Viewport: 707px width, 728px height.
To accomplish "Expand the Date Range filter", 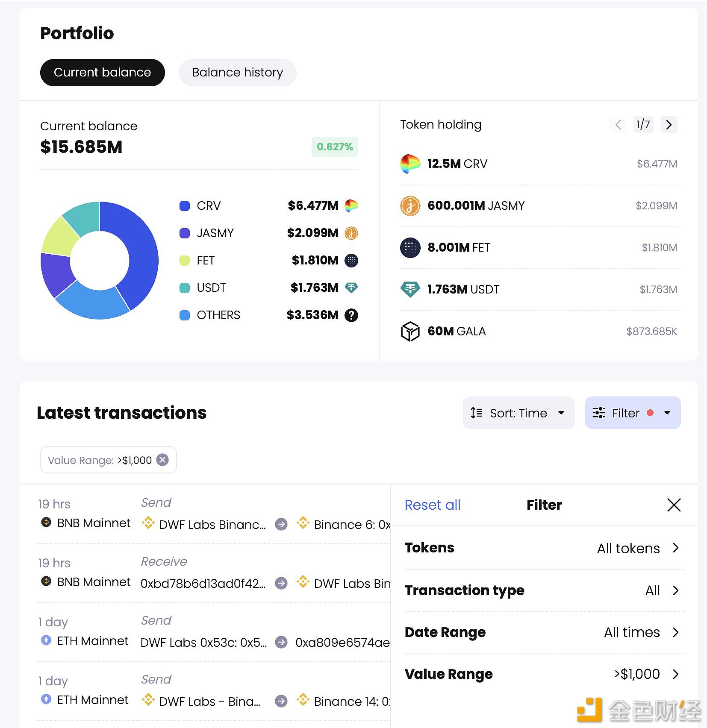I will click(x=544, y=632).
